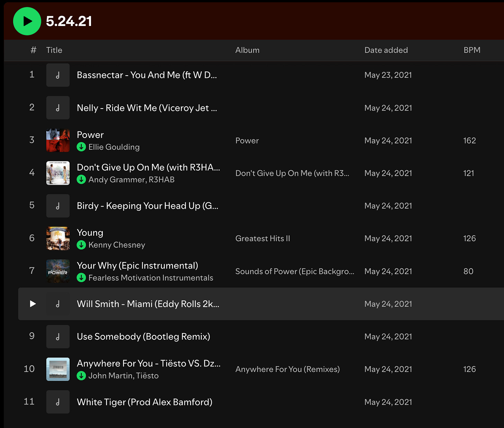
Task: Open artist link Fearless Motivation Instrumentals
Action: point(151,278)
